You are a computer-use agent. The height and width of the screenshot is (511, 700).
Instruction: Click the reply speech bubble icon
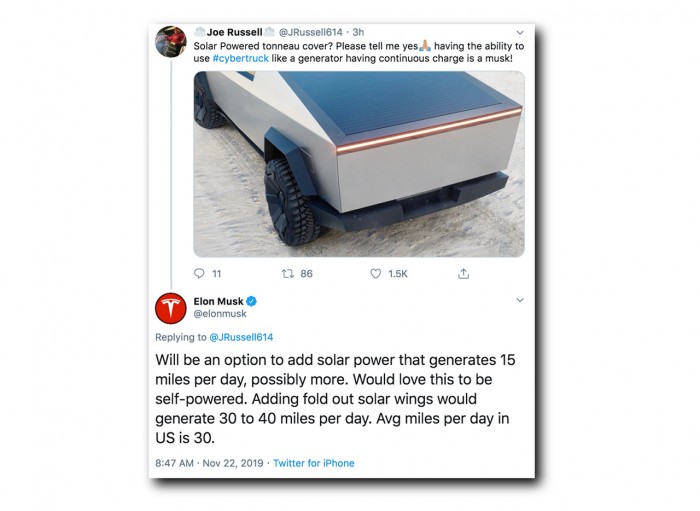click(200, 273)
